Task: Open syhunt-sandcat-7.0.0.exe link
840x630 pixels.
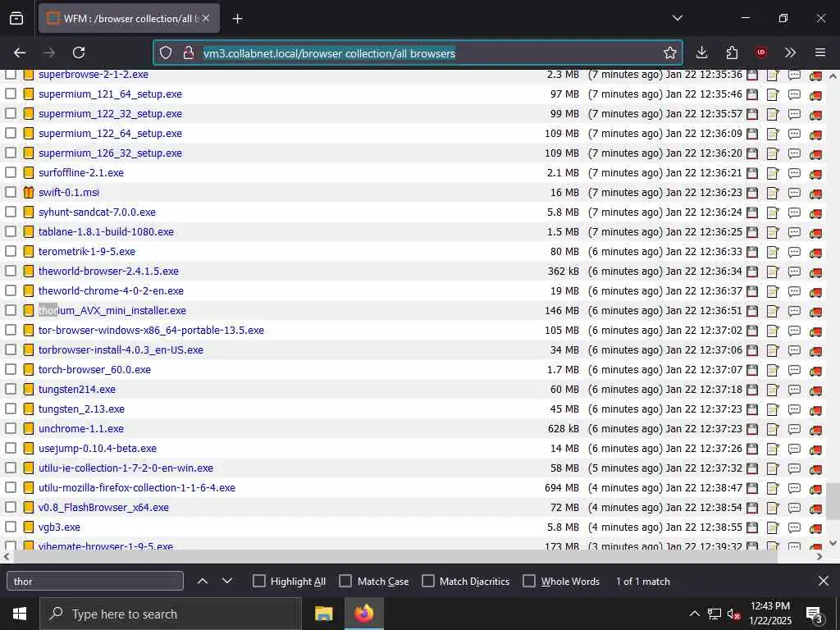Action: pyautogui.click(x=97, y=212)
